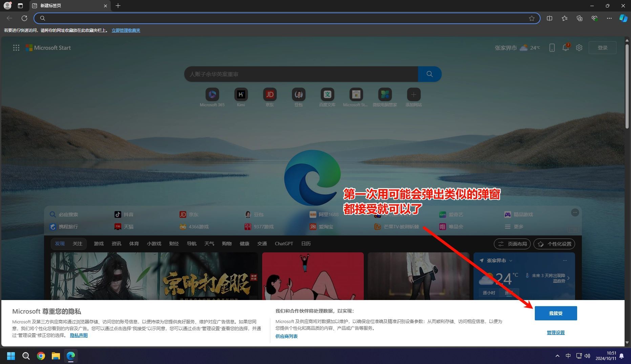Image resolution: width=631 pixels, height=364 pixels.
Task: Open the page settings gear icon
Action: (579, 48)
